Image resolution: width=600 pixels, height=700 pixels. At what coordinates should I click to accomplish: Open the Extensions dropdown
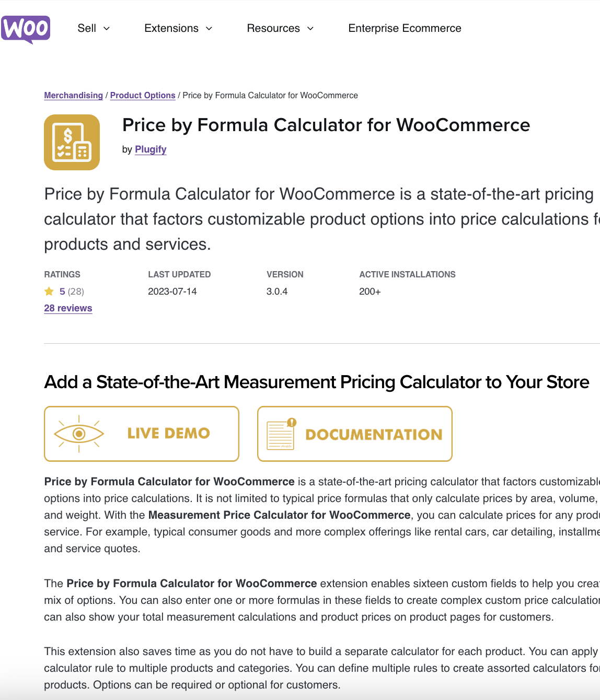coord(178,29)
